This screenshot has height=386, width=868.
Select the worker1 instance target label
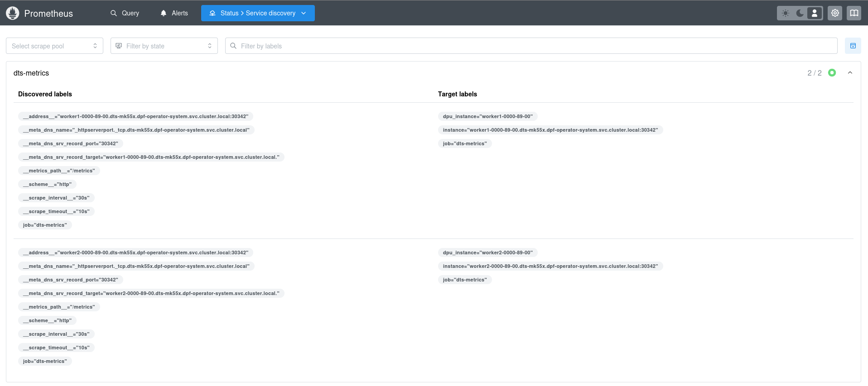550,130
